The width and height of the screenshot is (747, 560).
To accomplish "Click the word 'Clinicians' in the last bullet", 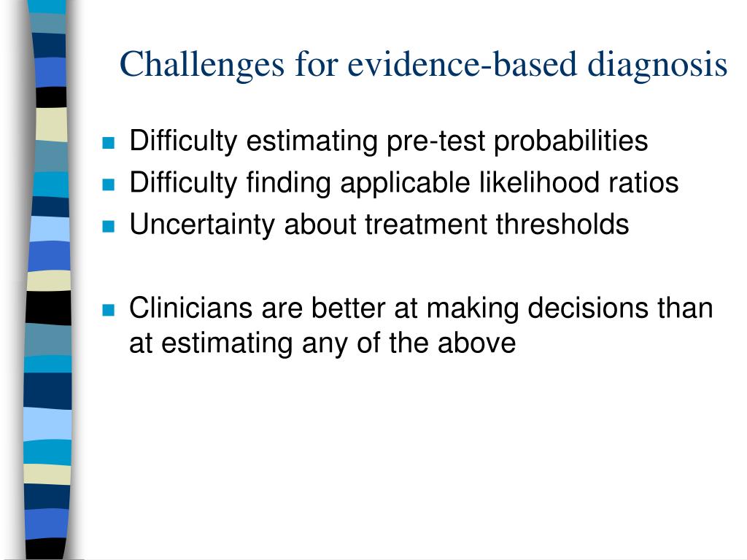I will pos(190,308).
